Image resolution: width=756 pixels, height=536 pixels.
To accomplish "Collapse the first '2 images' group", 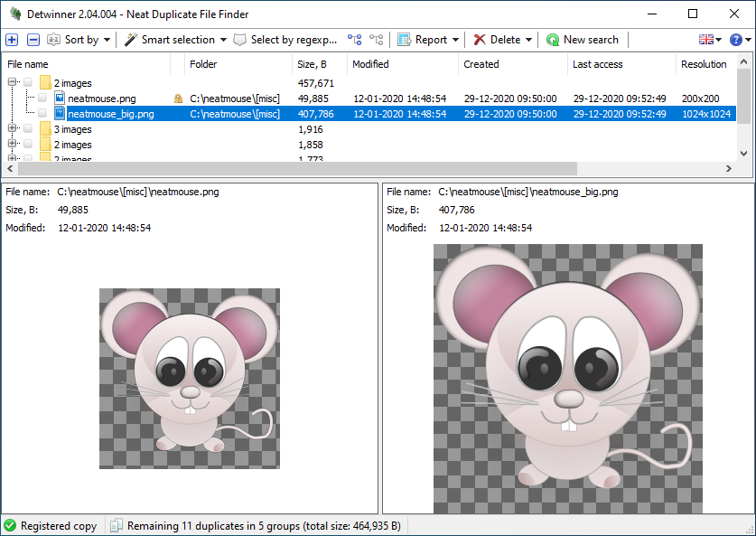I will [x=13, y=83].
